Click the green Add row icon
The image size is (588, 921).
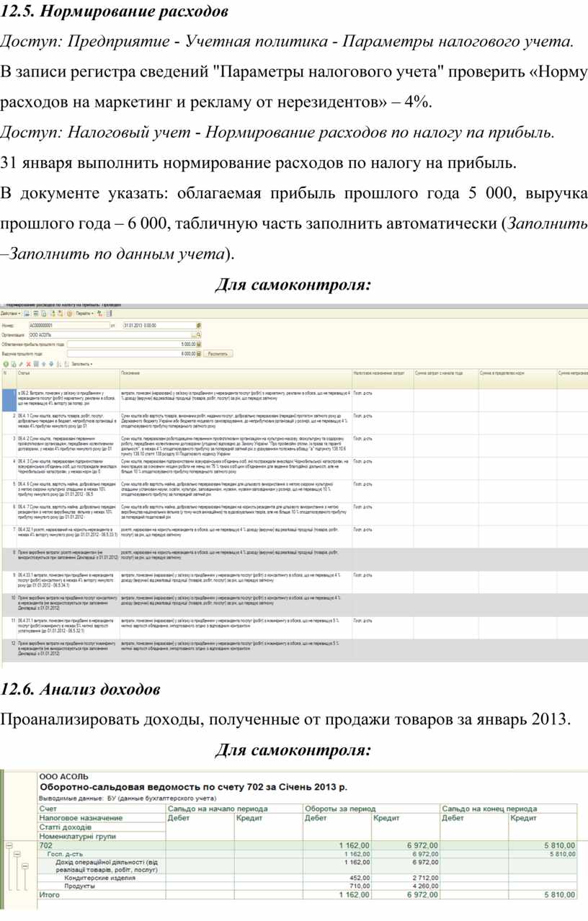pos(5,364)
